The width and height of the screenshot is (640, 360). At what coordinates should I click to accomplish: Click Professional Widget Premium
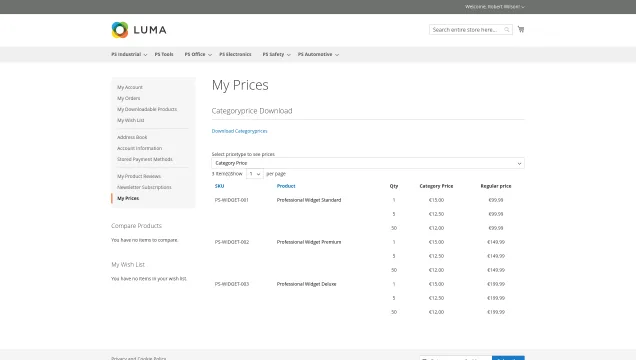point(309,242)
